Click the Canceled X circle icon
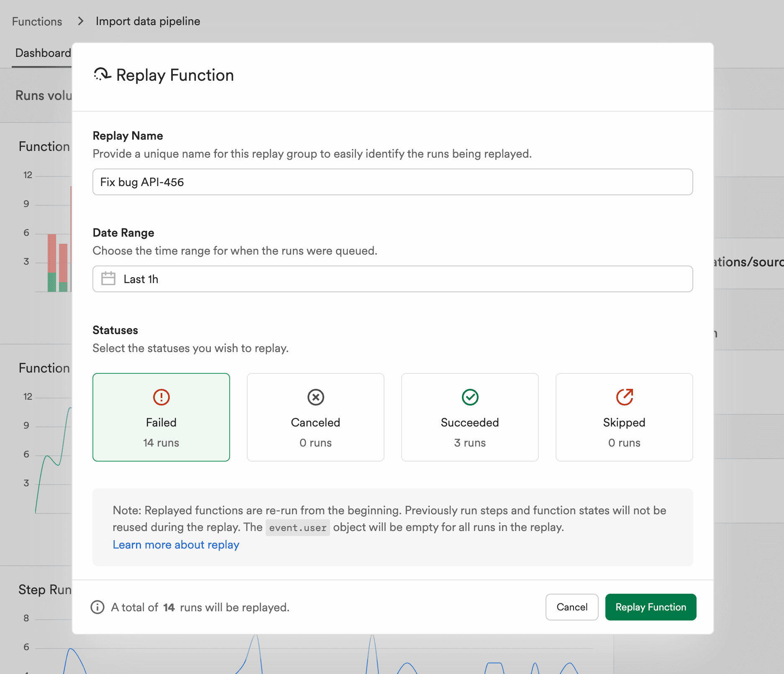 click(315, 397)
